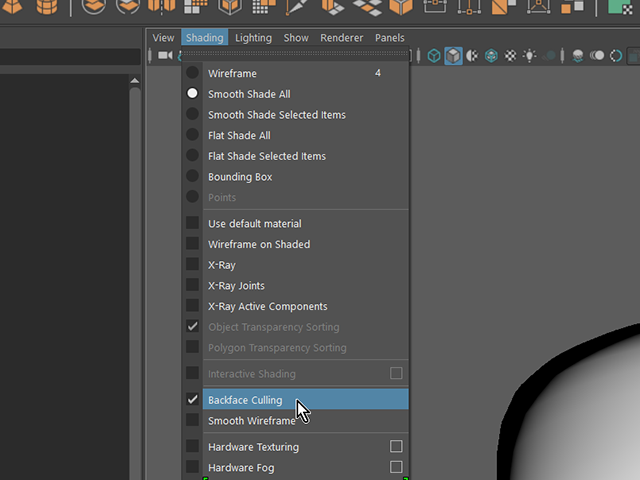
Task: Close the open Shading menu tab
Action: coord(204,38)
